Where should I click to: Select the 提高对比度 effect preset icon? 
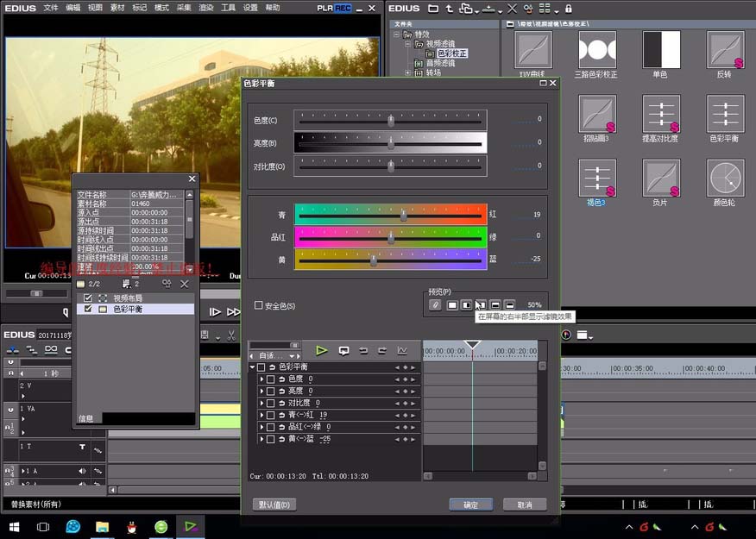coord(661,114)
